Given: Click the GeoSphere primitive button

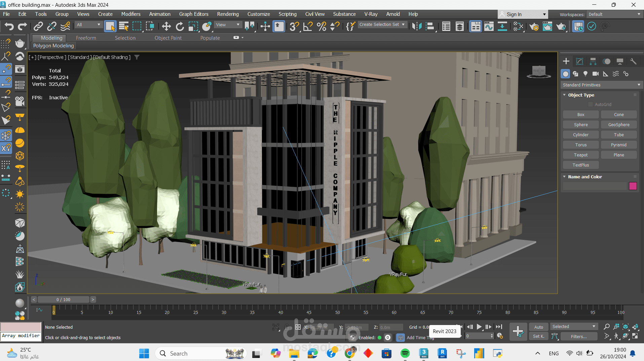Looking at the screenshot, I should (619, 125).
